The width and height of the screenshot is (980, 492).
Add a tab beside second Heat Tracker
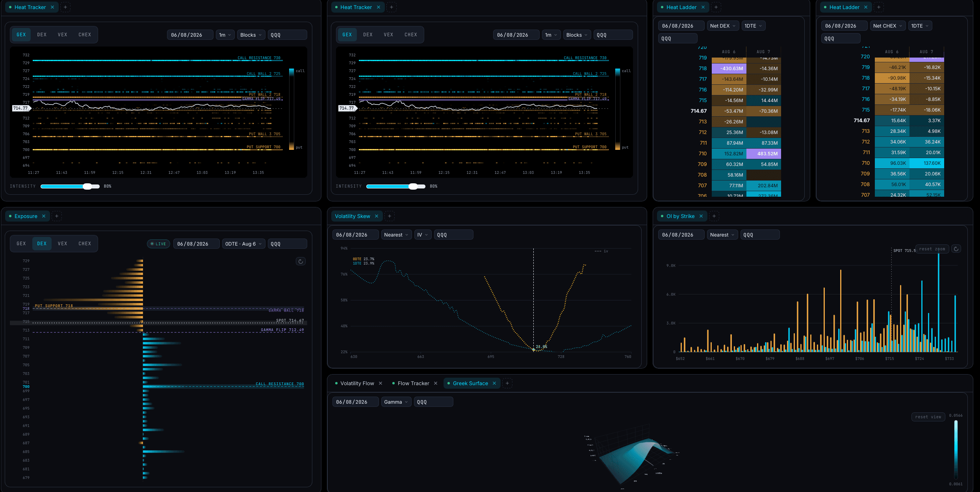[392, 7]
